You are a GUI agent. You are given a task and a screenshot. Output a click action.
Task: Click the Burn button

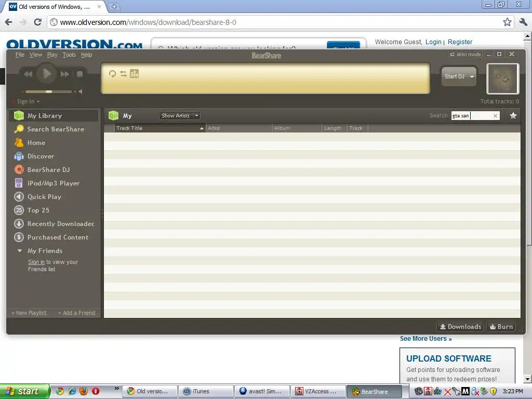tap(501, 327)
